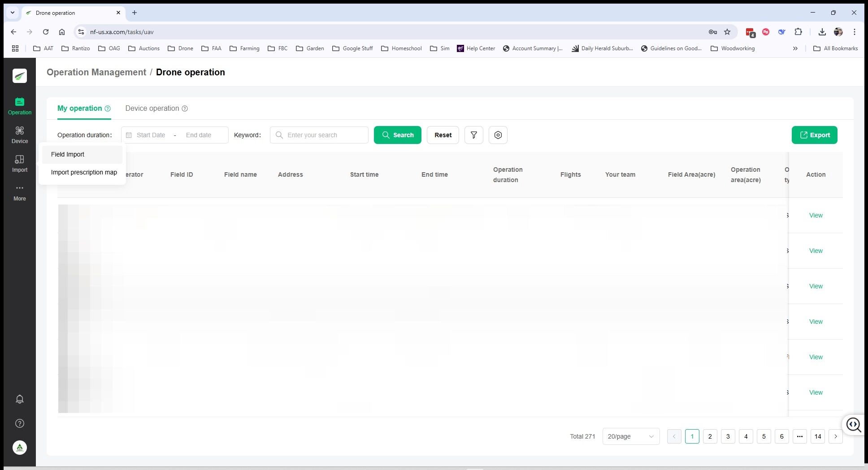Screen dimensions: 868x470
Task: Open the account avatar at sidebar bottom
Action: coord(20,448)
